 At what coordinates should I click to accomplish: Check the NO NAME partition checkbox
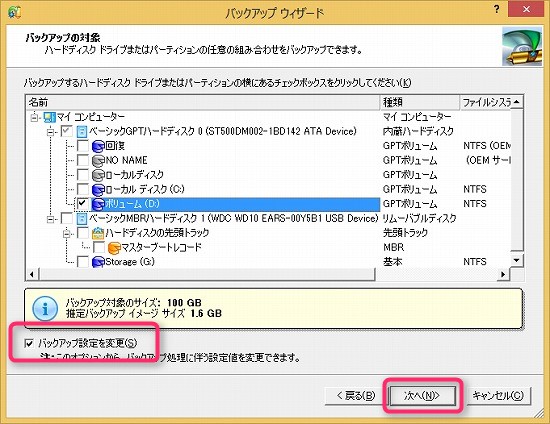tap(83, 161)
